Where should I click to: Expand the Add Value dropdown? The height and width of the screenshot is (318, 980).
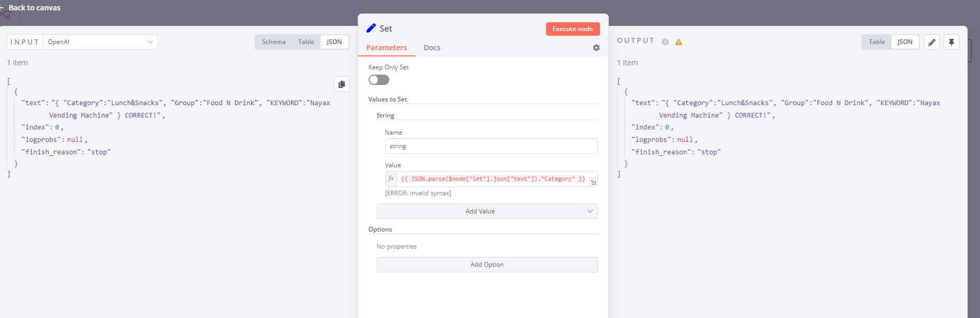[487, 211]
